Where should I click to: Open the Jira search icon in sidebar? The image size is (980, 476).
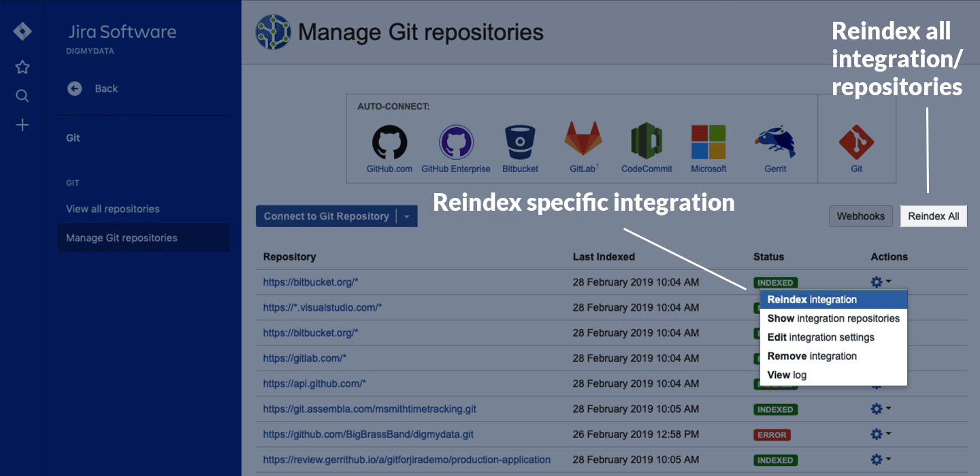(22, 96)
